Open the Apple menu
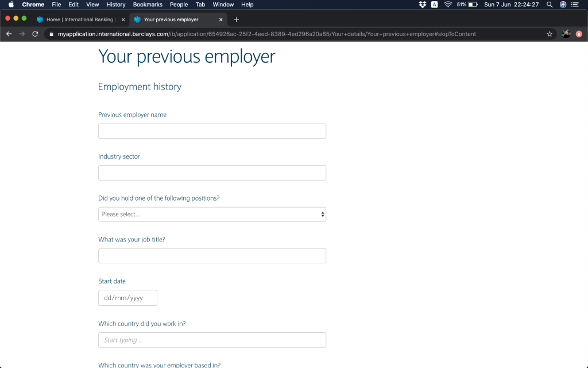 pyautogui.click(x=11, y=5)
